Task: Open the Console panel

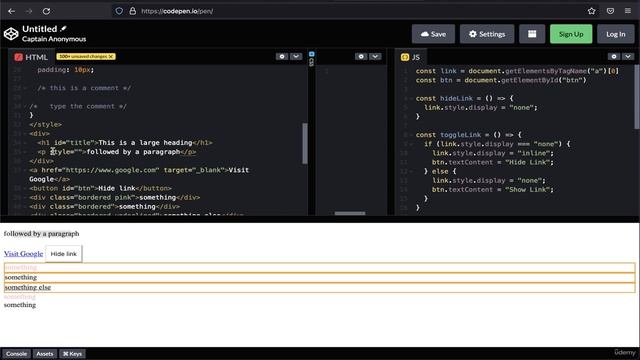Action: [16, 354]
